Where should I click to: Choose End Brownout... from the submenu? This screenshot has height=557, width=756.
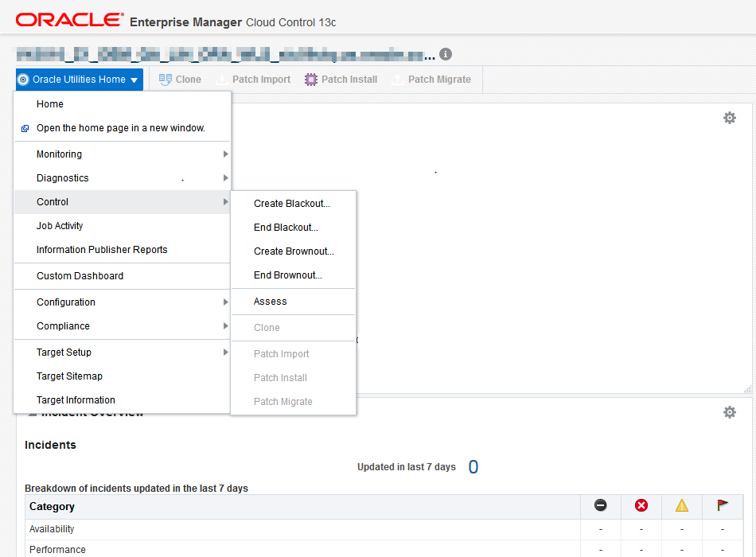click(293, 275)
